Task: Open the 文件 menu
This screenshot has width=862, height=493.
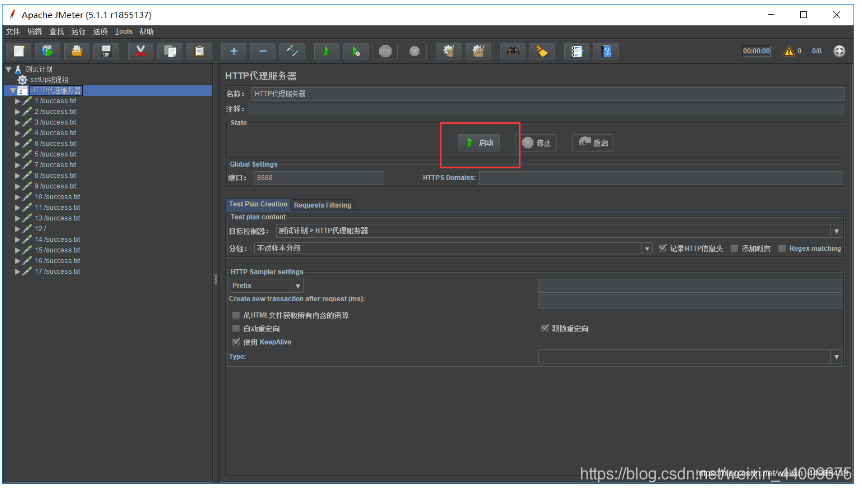Action: 13,32
